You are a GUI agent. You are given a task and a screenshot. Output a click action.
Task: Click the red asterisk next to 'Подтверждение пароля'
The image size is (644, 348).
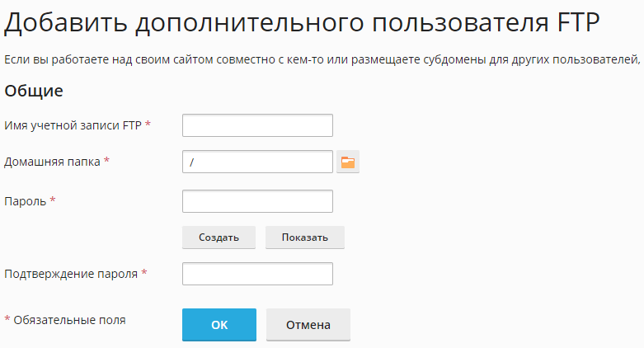click(144, 273)
